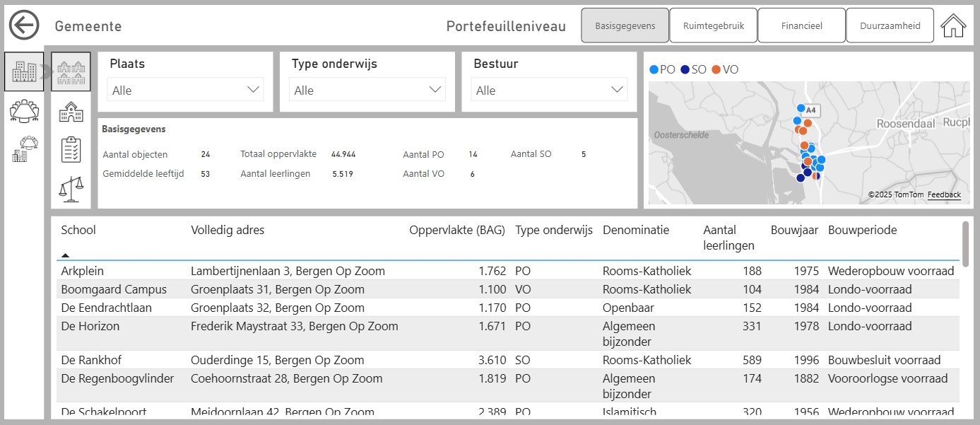Open the Financieel tab

point(801,26)
